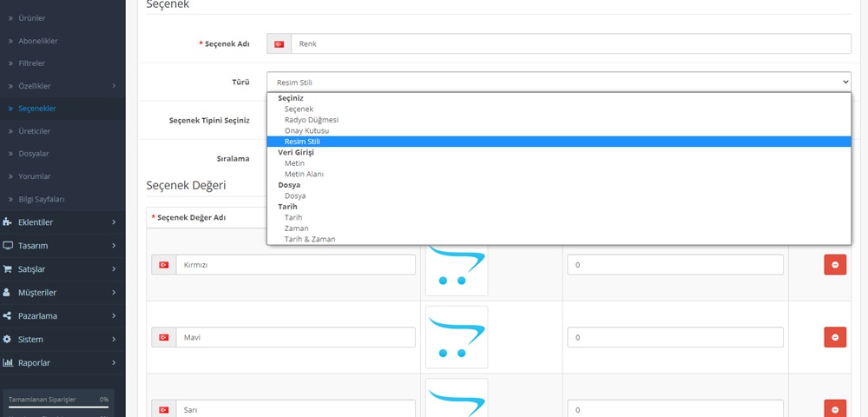Remove the Kırmızı option value row

(834, 264)
